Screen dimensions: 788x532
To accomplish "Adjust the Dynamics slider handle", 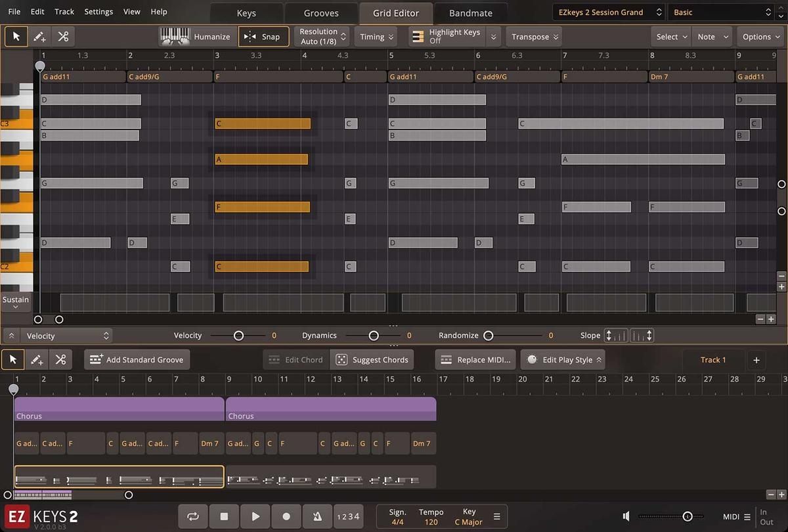I will click(x=374, y=336).
